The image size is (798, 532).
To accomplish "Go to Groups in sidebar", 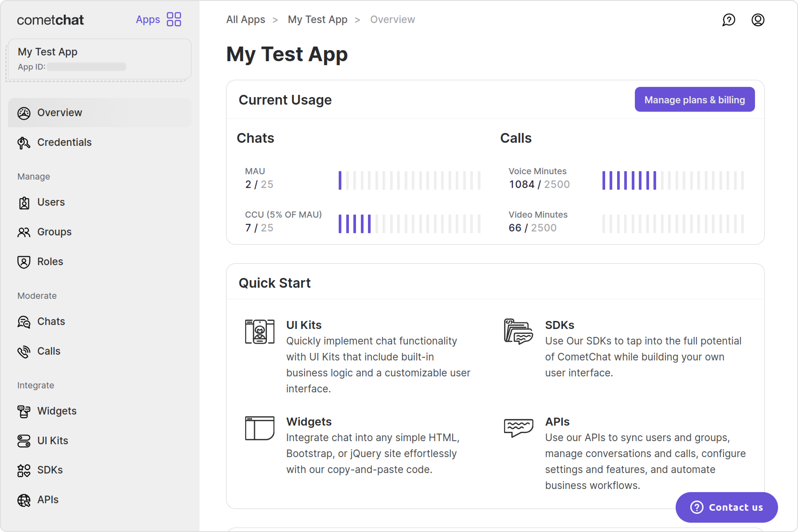I will tap(54, 232).
